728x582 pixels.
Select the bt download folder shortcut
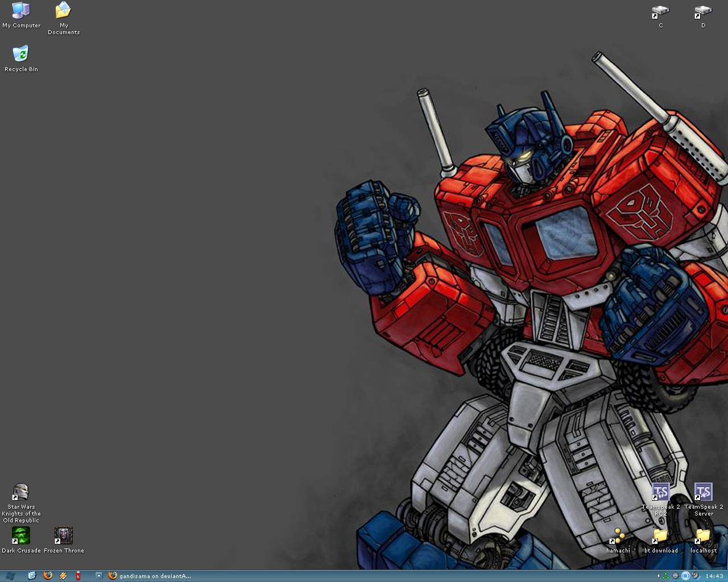pos(660,541)
